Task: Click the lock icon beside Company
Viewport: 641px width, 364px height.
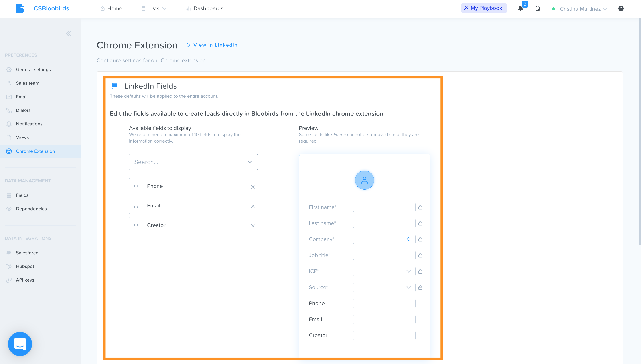Action: (x=420, y=239)
